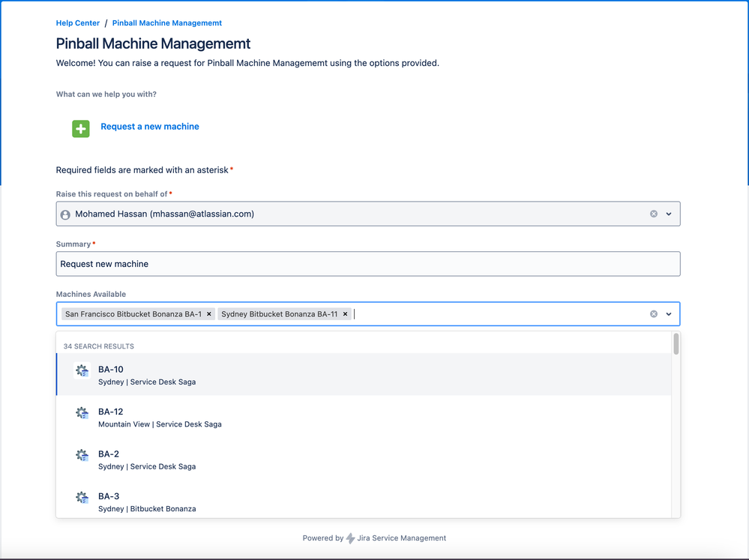Expand the request on behalf of dropdown
The image size is (749, 560).
point(669,214)
